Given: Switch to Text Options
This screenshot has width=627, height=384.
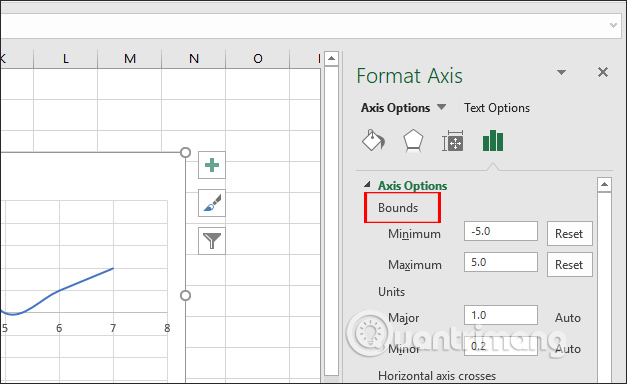Looking at the screenshot, I should [x=497, y=108].
